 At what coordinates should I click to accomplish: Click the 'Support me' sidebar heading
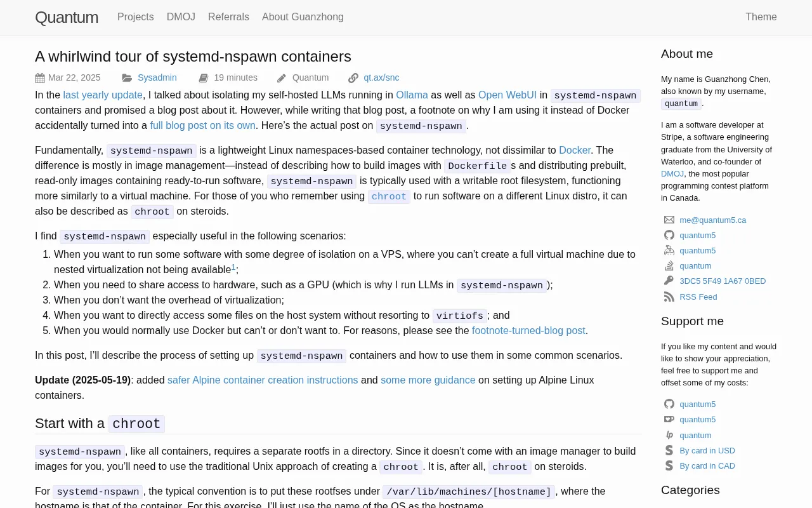tap(692, 321)
